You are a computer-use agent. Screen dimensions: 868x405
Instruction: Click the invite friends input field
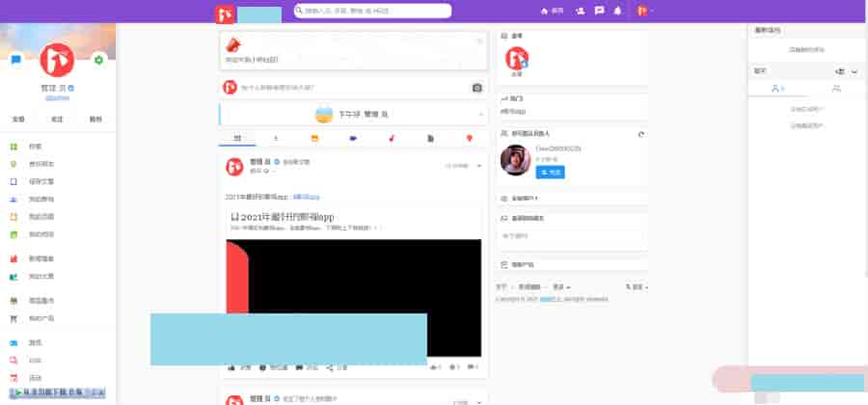tap(572, 236)
